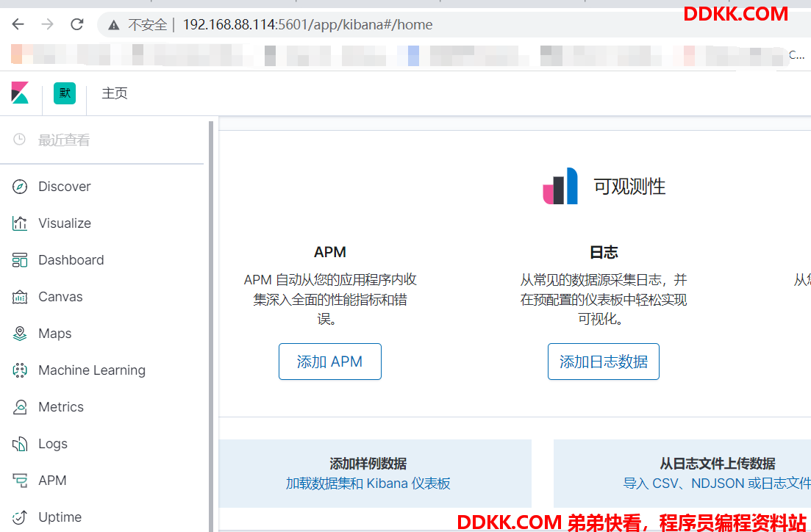Click the 添加 APM button

(330, 362)
